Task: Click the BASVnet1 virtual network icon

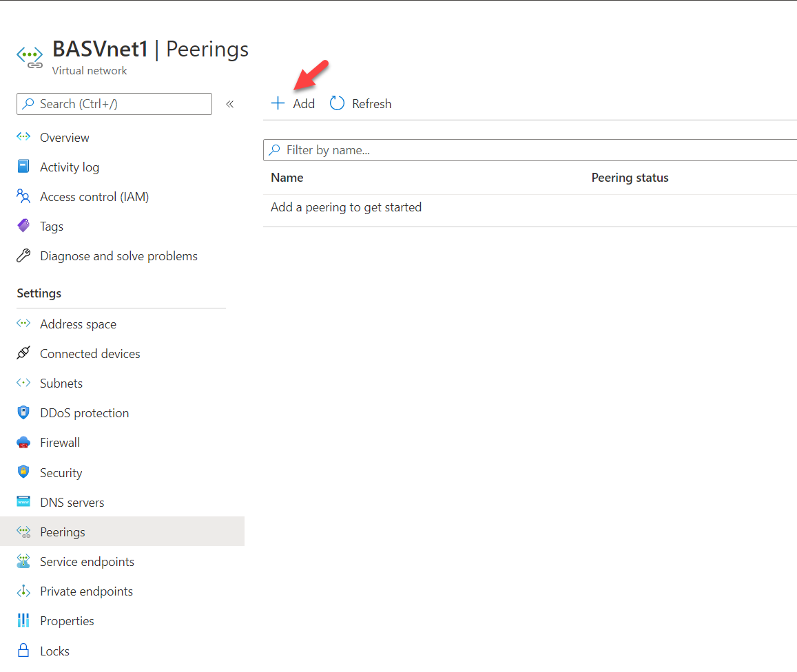Action: click(x=30, y=57)
